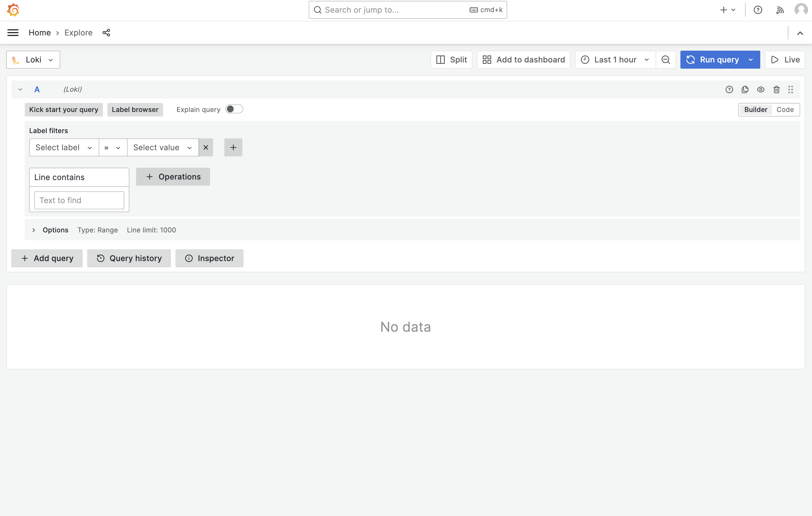Hide query A with the eye icon
The height and width of the screenshot is (516, 812).
pos(761,89)
